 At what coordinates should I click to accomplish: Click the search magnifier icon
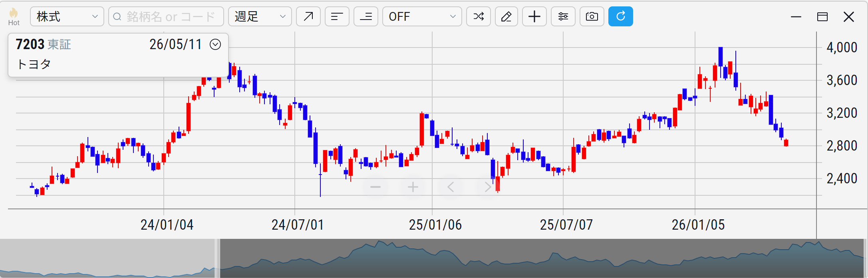click(x=117, y=16)
